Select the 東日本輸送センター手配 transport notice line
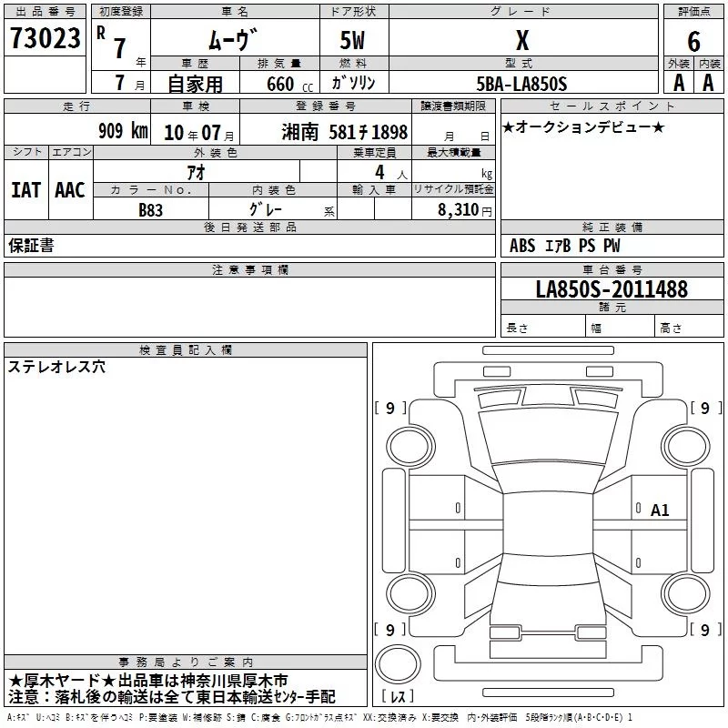 pyautogui.click(x=171, y=697)
